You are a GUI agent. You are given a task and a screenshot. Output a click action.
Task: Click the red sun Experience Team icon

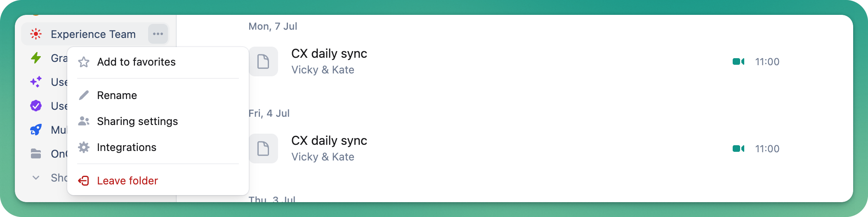point(36,34)
